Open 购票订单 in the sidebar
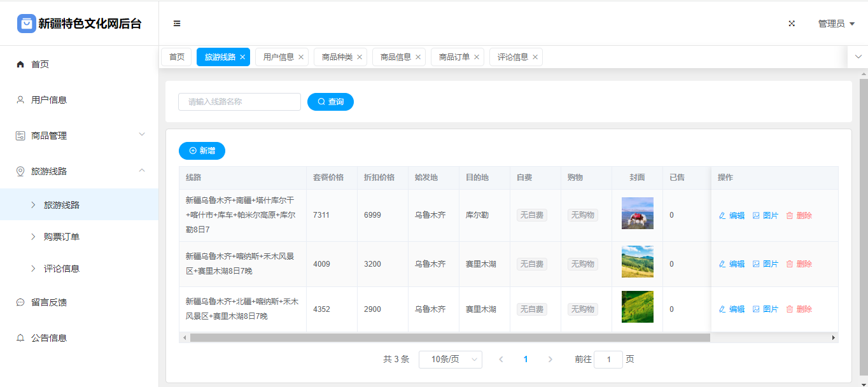Screen dimensions: 868x387 [x=62, y=237]
